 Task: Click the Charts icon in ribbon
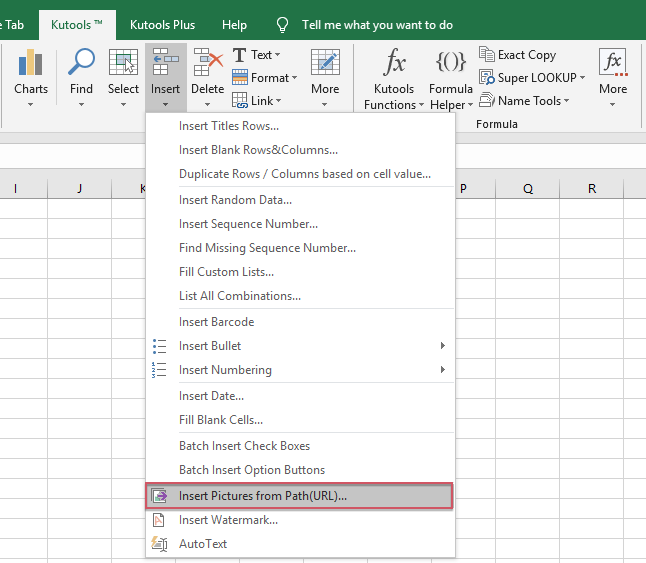point(31,64)
